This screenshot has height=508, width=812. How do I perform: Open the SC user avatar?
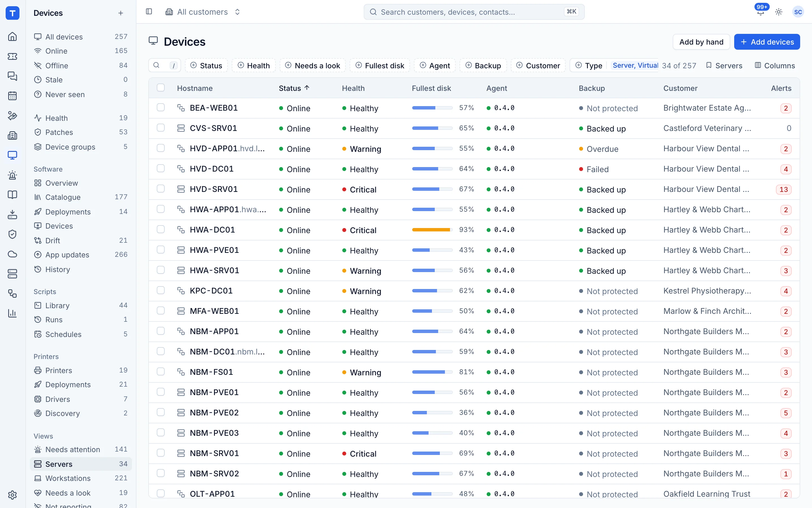[x=798, y=12]
